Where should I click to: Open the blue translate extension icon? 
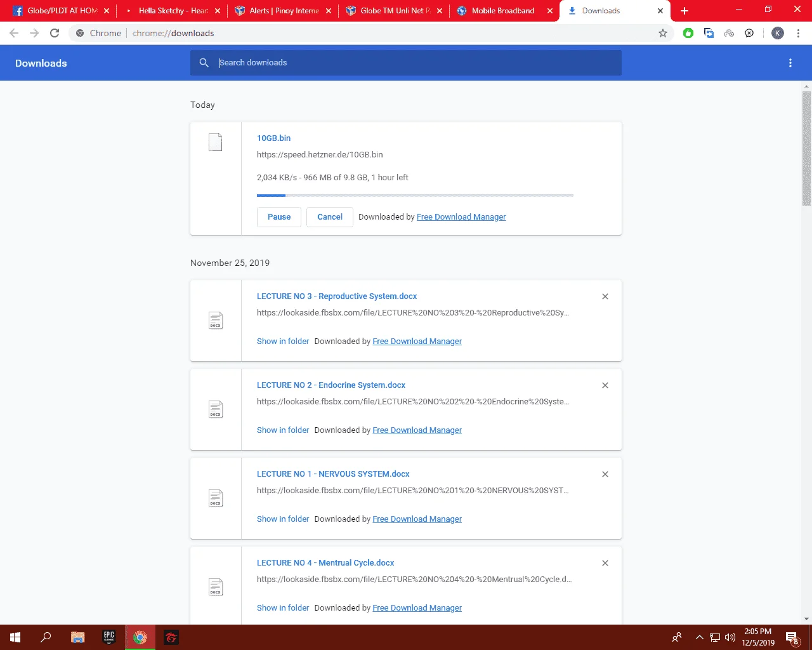coord(709,33)
